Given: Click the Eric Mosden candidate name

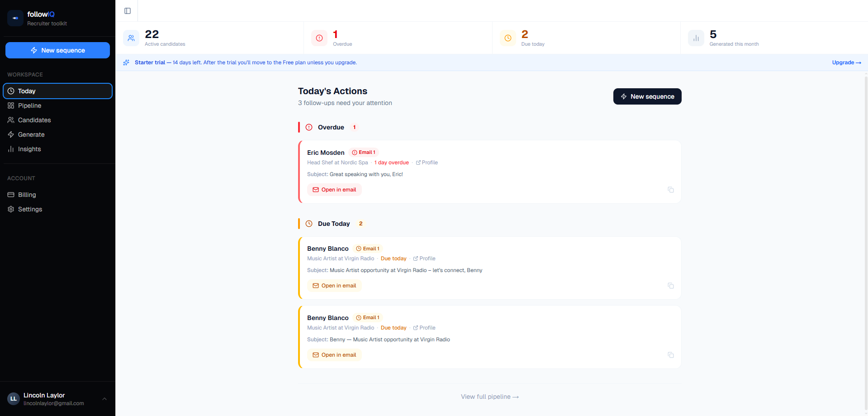Looking at the screenshot, I should (x=326, y=153).
